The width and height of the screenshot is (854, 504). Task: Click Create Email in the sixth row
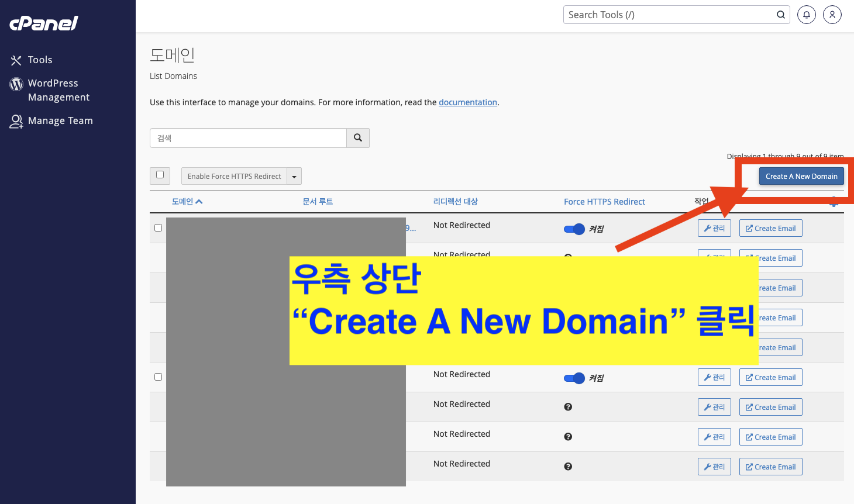[x=770, y=377]
